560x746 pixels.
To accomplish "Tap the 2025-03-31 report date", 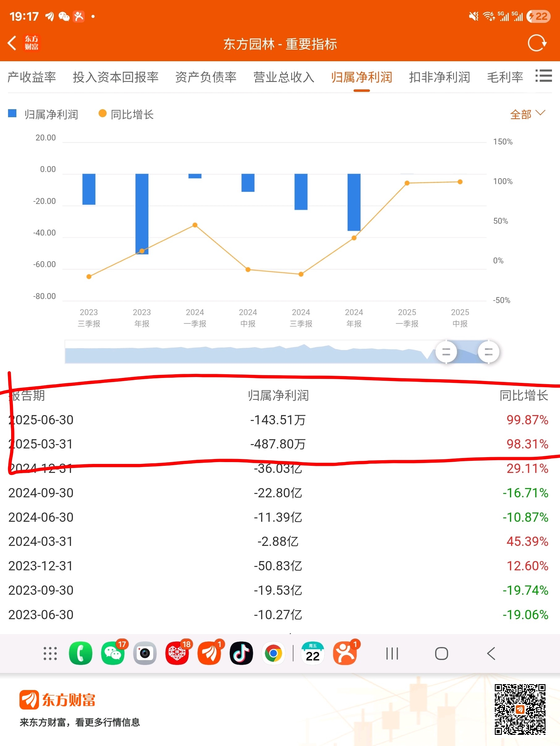I will (x=41, y=444).
